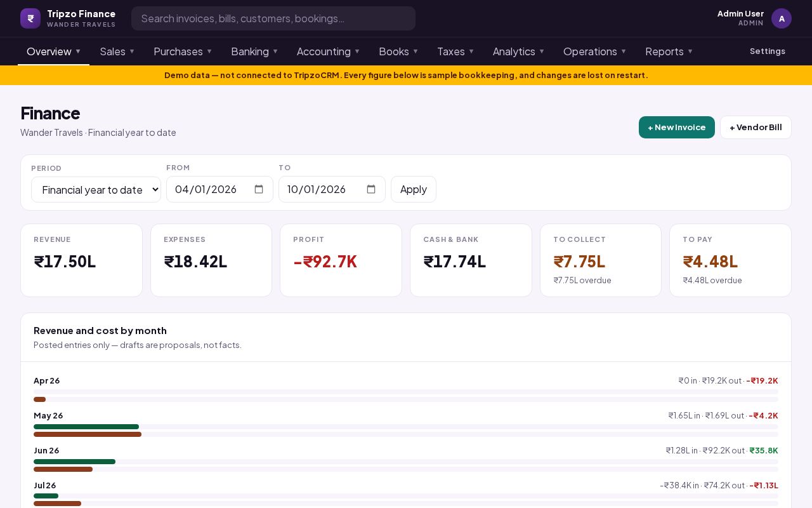Open the Books menu
The width and height of the screenshot is (812, 508).
click(398, 51)
